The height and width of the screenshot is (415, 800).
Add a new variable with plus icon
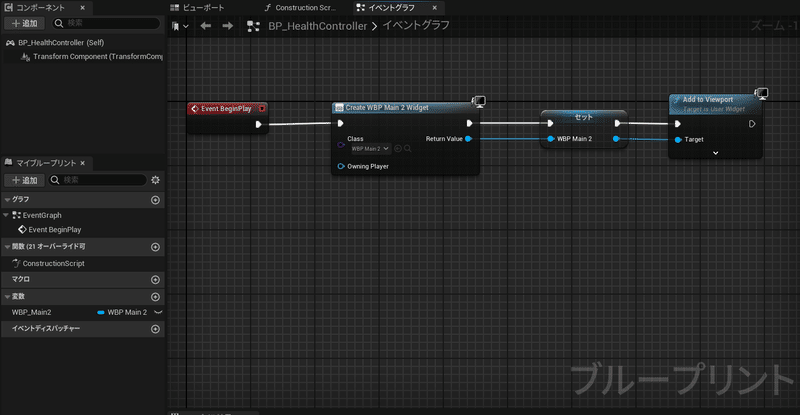[156, 297]
